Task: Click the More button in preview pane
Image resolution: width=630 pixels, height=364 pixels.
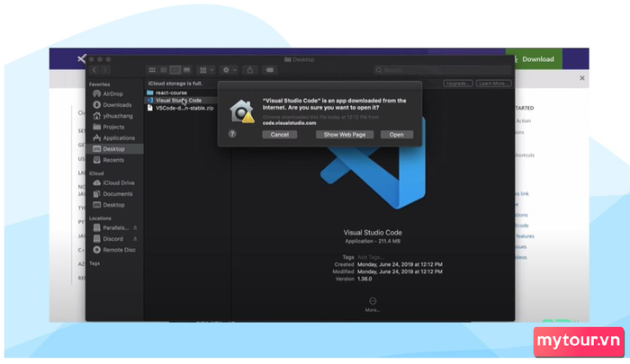Action: [x=373, y=304]
